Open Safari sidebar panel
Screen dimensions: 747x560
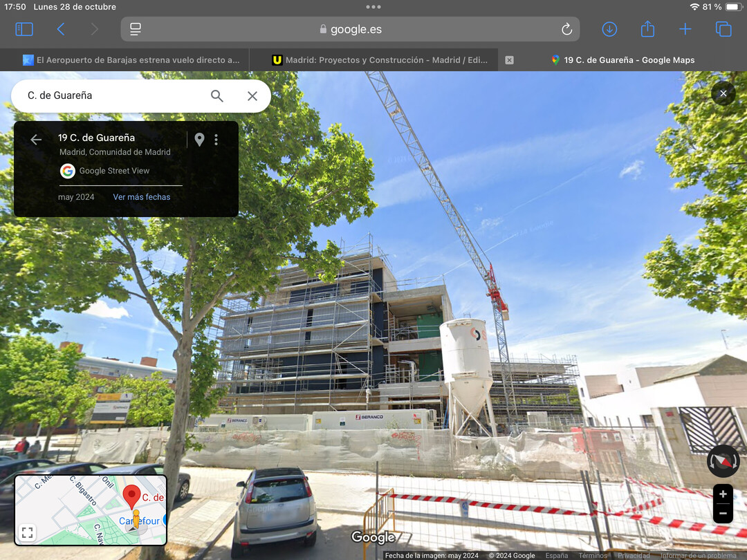point(24,29)
